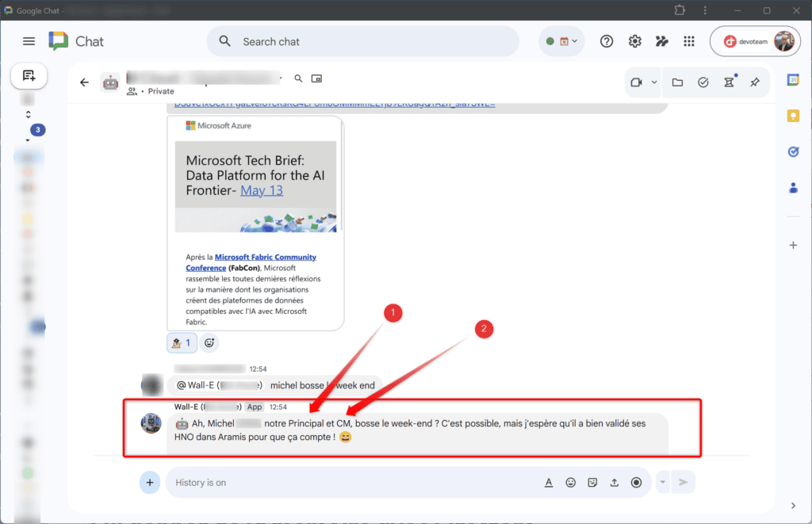Open the emoji picker in composer

tap(570, 483)
